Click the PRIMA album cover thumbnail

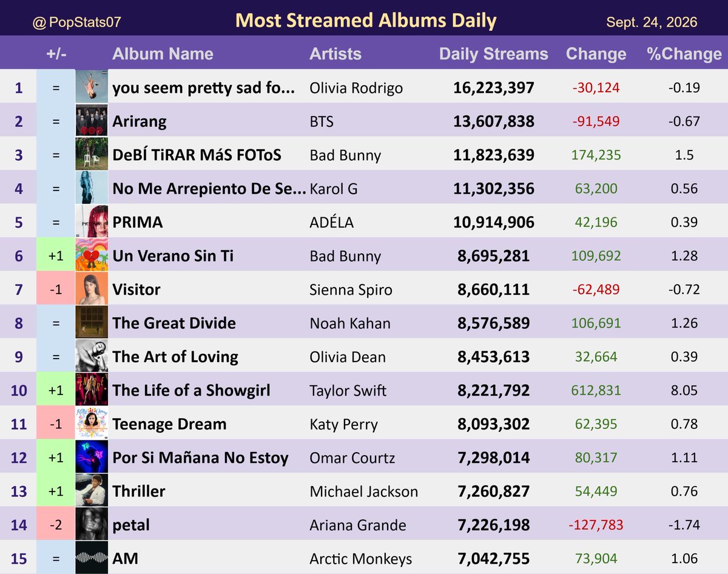click(92, 221)
